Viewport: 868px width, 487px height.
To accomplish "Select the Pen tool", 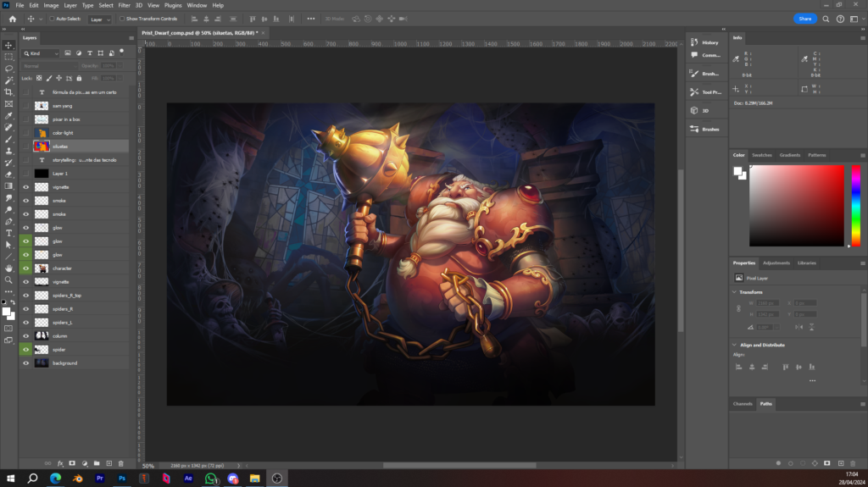I will tap(8, 221).
